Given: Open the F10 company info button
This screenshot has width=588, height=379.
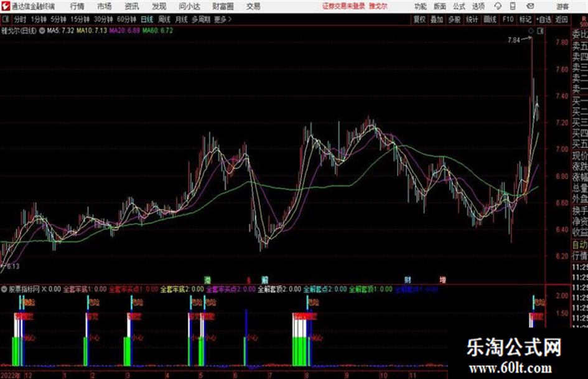Looking at the screenshot, I should (x=508, y=19).
